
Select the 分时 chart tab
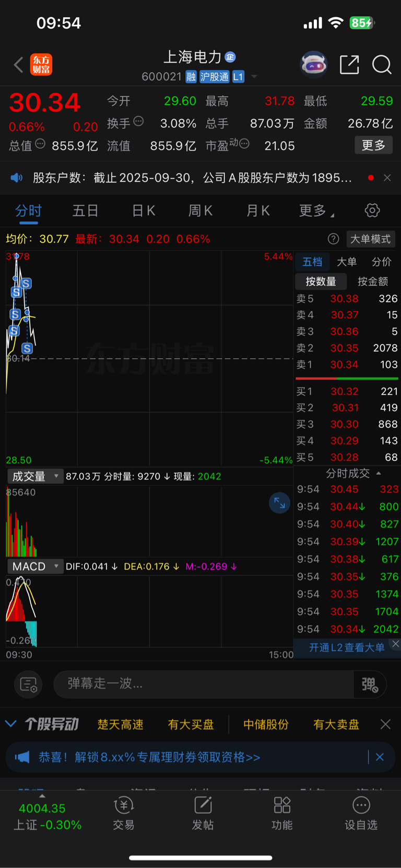28,210
